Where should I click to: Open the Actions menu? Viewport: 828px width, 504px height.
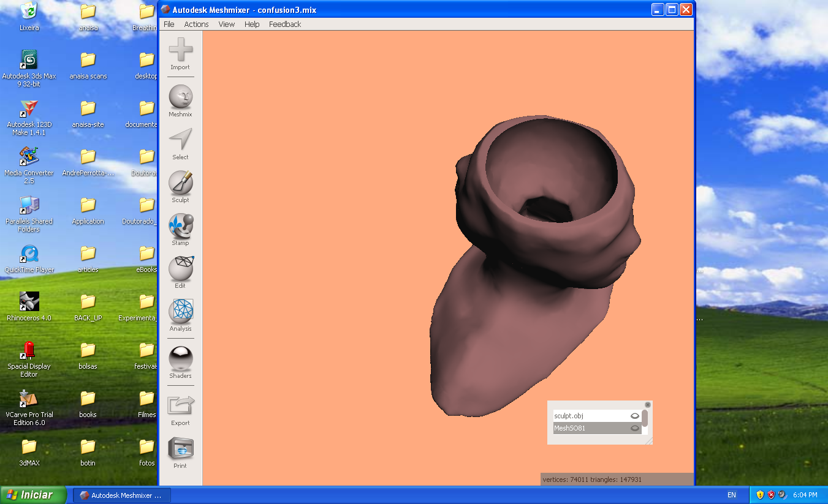196,24
